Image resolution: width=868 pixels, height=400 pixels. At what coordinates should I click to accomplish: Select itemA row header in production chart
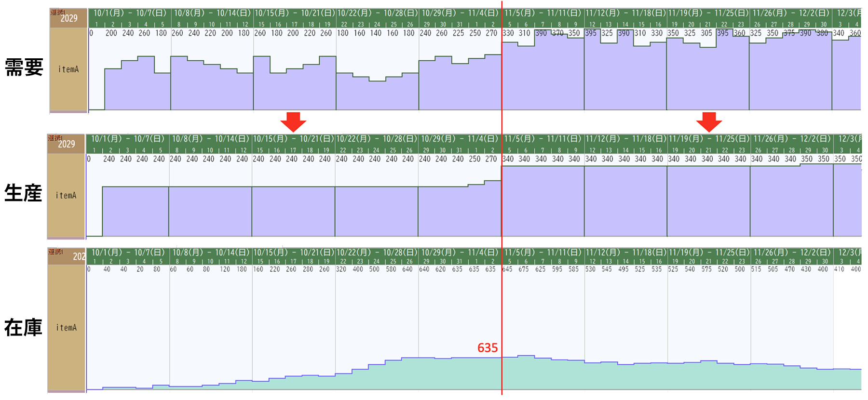coord(66,195)
